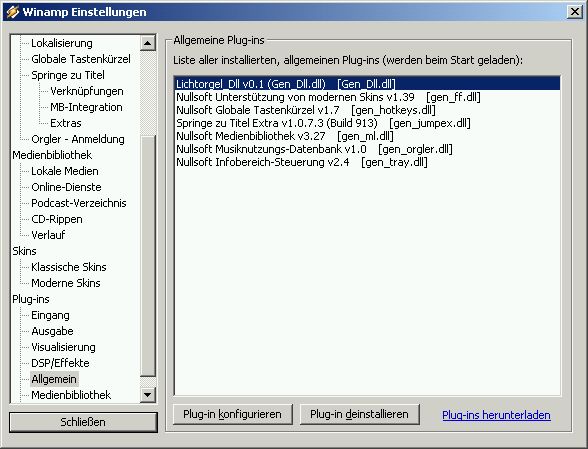Open the Plug-ins herunterladen link
588x449 pixels.
pos(496,415)
